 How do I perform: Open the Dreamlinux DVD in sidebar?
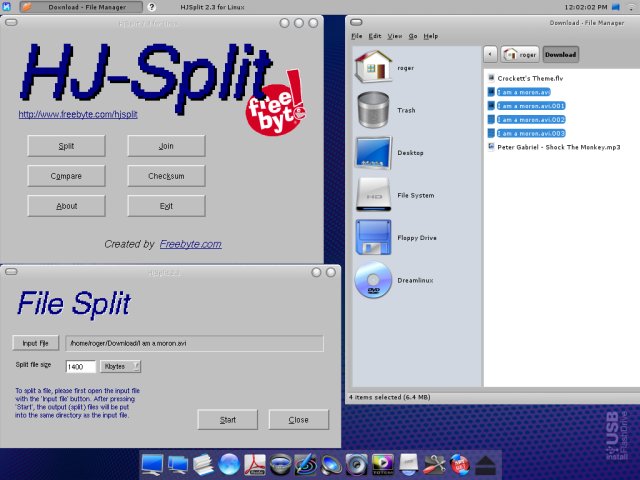pos(416,280)
